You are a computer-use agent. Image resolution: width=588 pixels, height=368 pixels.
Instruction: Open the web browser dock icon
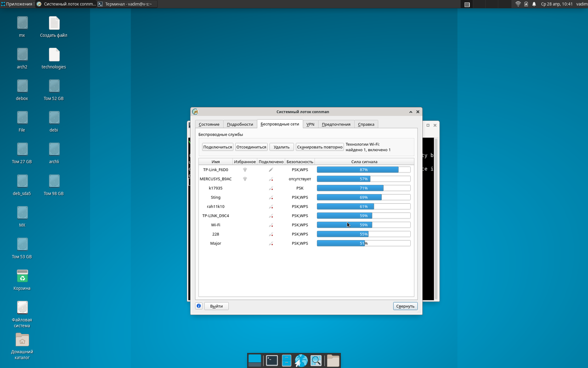[x=301, y=360]
